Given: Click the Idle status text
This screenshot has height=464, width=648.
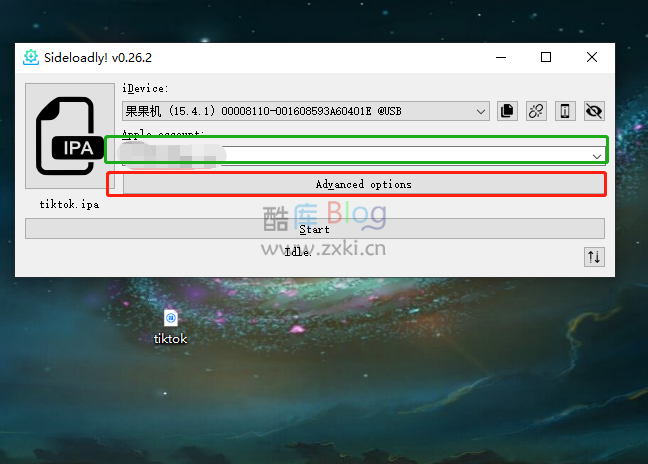Looking at the screenshot, I should coord(298,252).
